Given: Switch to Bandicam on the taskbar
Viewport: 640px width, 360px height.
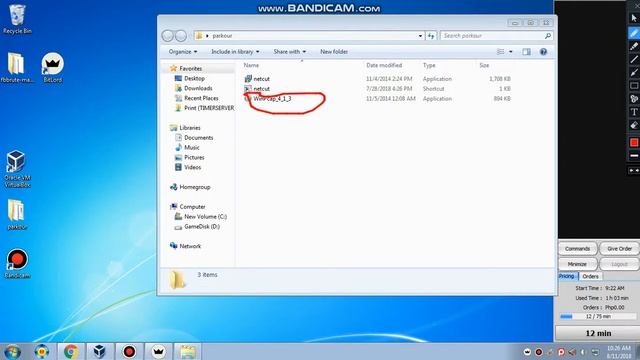Looking at the screenshot, I should [x=129, y=351].
